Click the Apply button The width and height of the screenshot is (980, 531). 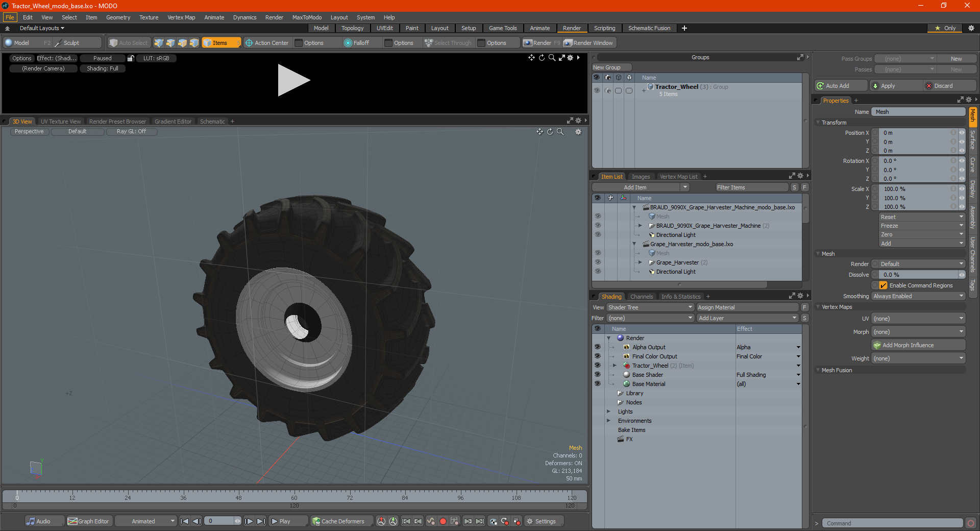[x=896, y=86]
